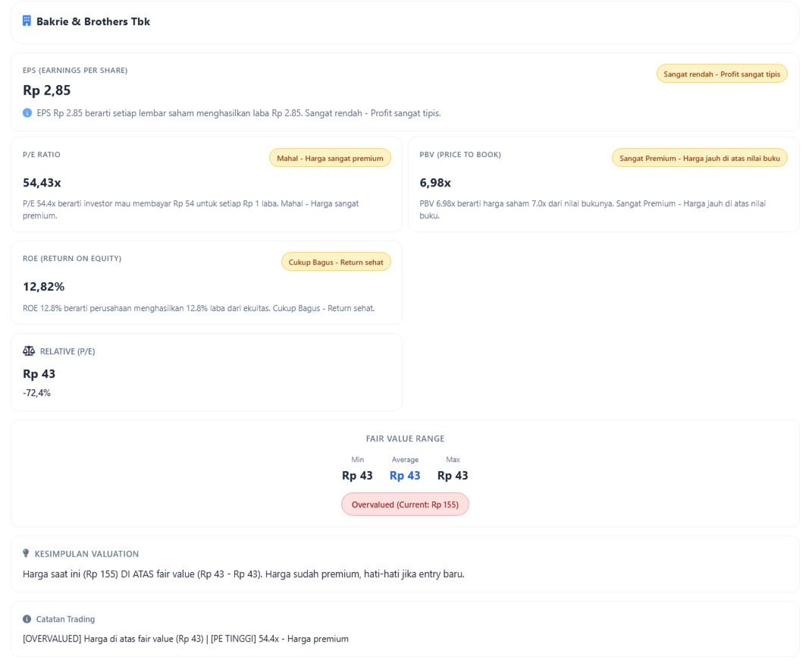Screen dimensions: 812x666
Task: Click the blue Average Rp 43 value
Action: coord(405,476)
